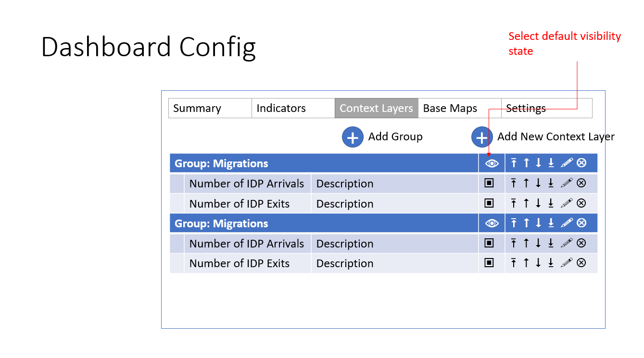The width and height of the screenshot is (644, 358).
Task: Toggle visibility checkbox for first group's IDP Exits
Action: point(489,203)
